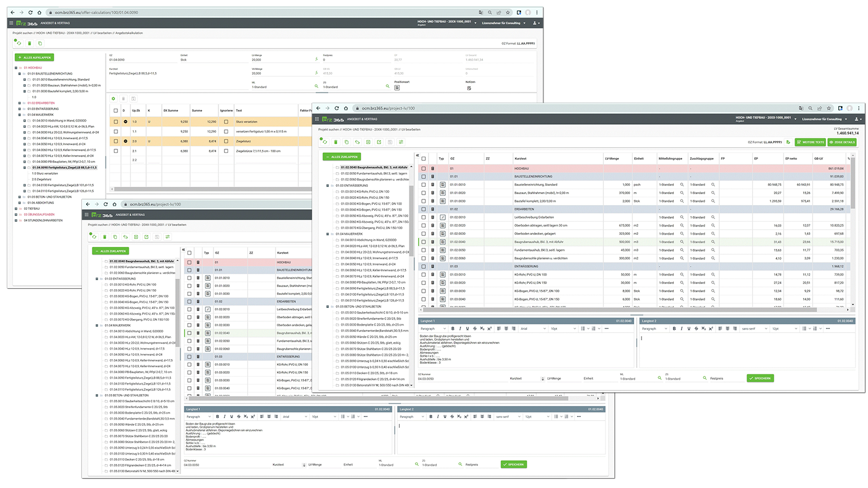The width and height of the screenshot is (868, 488).
Task: Click ANGEBOT & VERTRAG in the front window header
Action: point(362,119)
